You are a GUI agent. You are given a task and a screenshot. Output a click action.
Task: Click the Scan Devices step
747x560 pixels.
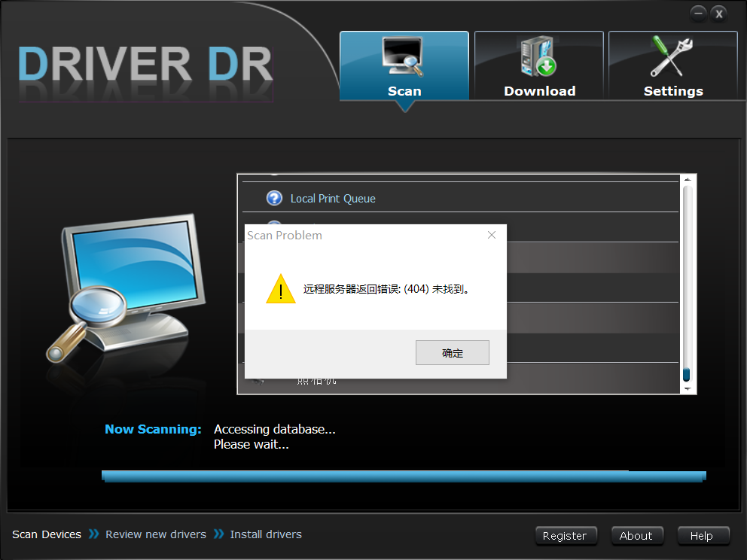(x=47, y=534)
